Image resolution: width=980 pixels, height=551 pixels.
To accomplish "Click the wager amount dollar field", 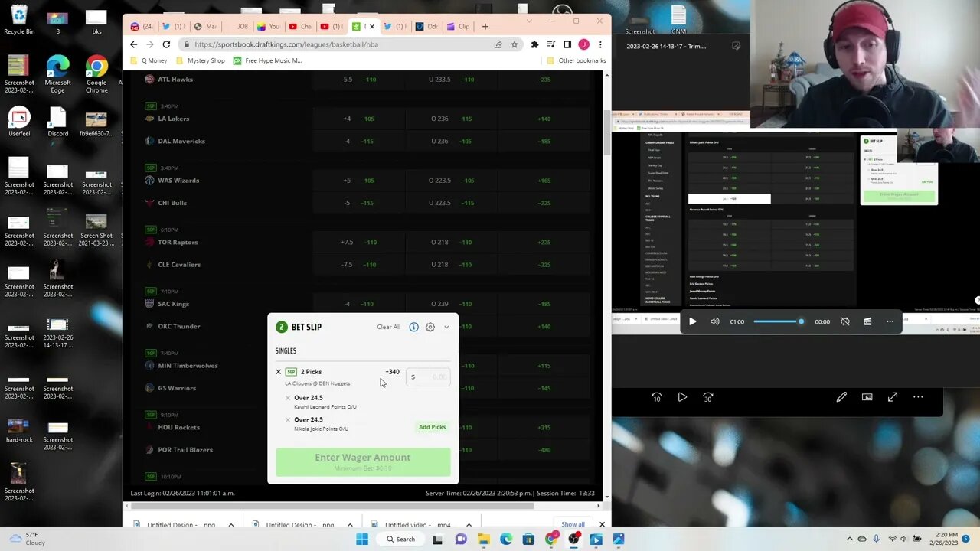I will click(429, 377).
